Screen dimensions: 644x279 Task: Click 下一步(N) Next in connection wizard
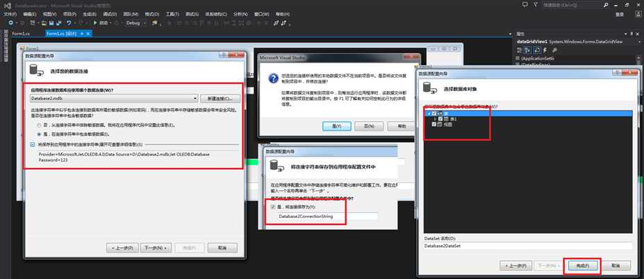[156, 248]
